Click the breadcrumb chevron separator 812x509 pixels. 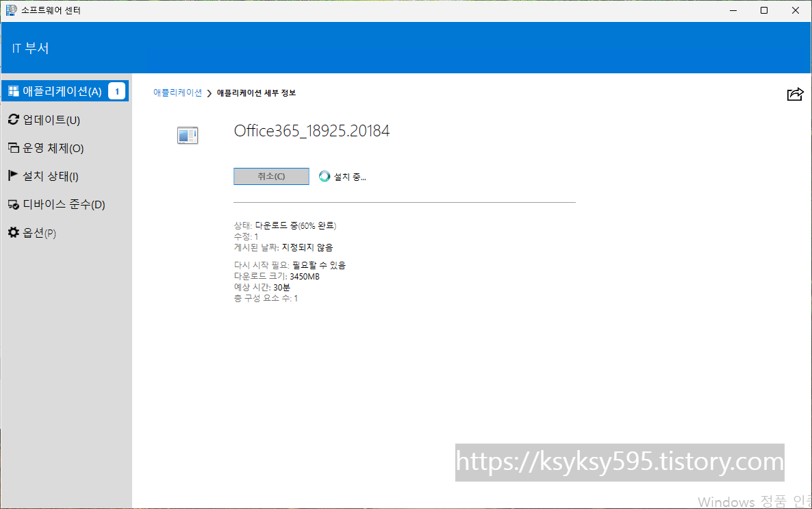click(x=210, y=93)
